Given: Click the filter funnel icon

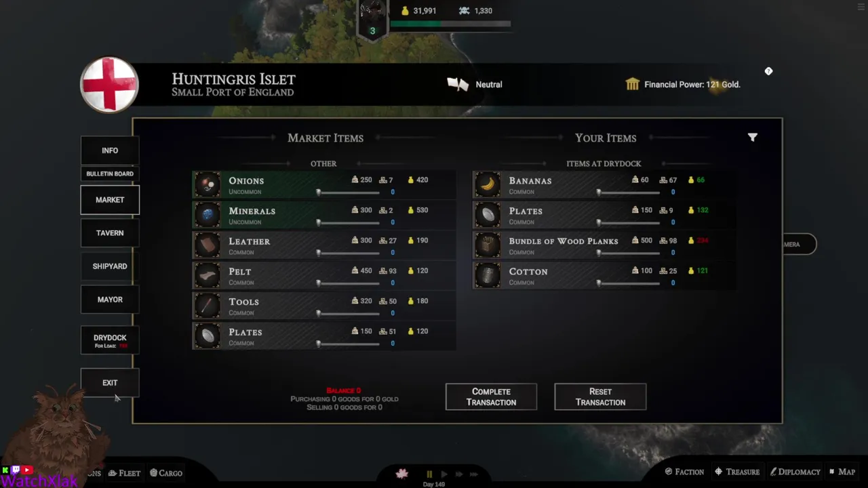Looking at the screenshot, I should [x=753, y=138].
